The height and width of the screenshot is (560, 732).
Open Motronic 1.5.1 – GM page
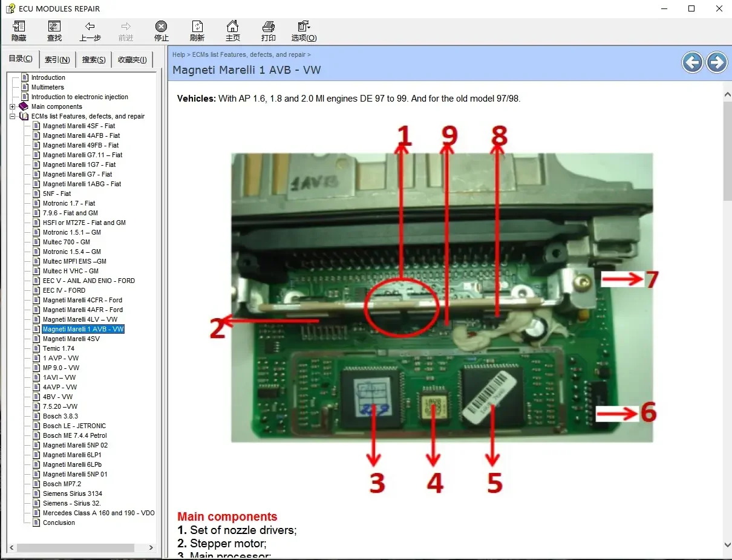[x=71, y=232]
